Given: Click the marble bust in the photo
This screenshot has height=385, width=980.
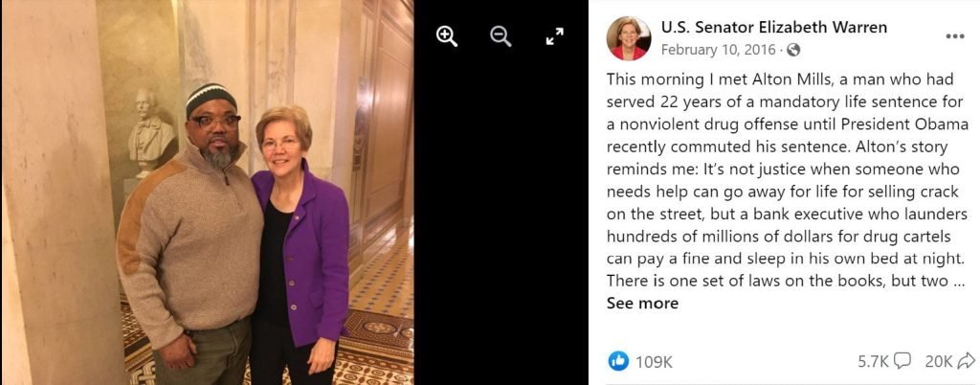Looking at the screenshot, I should click(x=150, y=131).
